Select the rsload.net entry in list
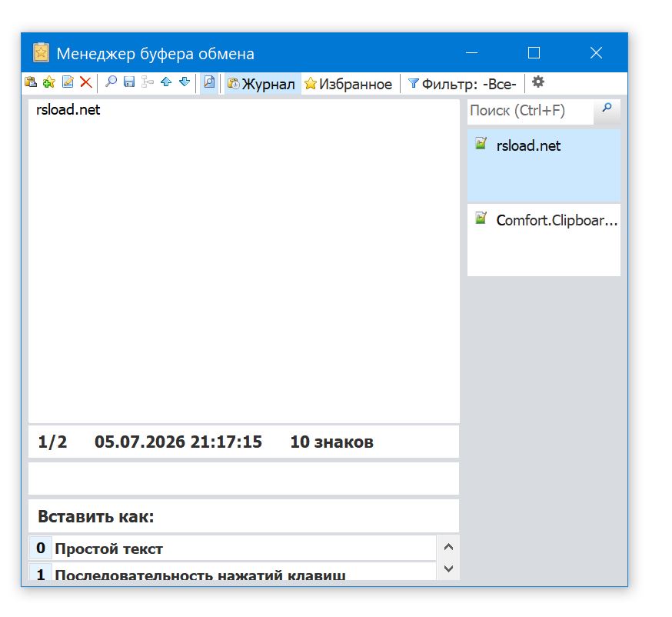Screen dimensions: 672x617 pos(544,165)
